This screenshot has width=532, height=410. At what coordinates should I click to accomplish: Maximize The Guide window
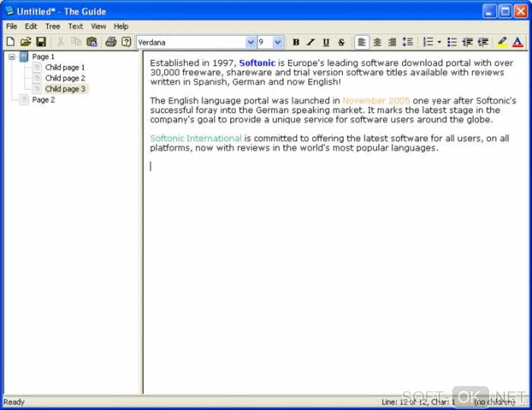tap(505, 11)
